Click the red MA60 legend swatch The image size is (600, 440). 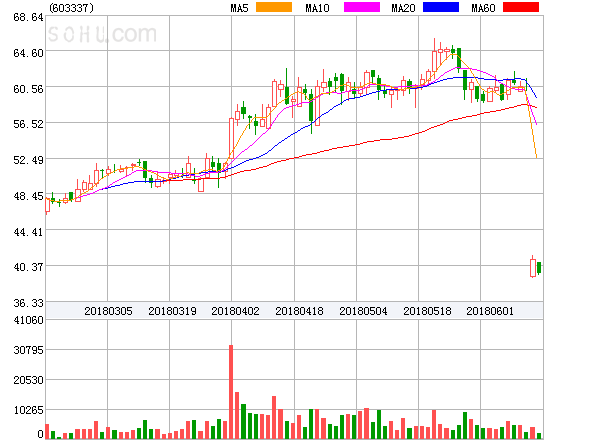click(521, 7)
